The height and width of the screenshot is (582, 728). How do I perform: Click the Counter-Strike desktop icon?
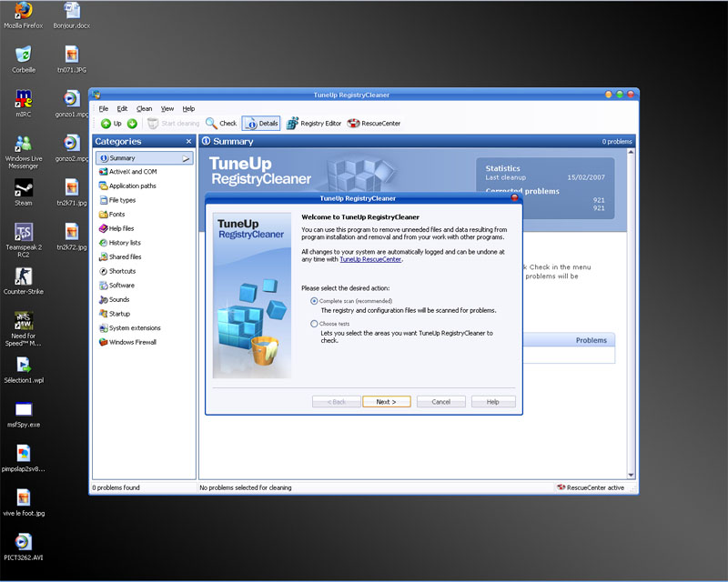tap(24, 281)
